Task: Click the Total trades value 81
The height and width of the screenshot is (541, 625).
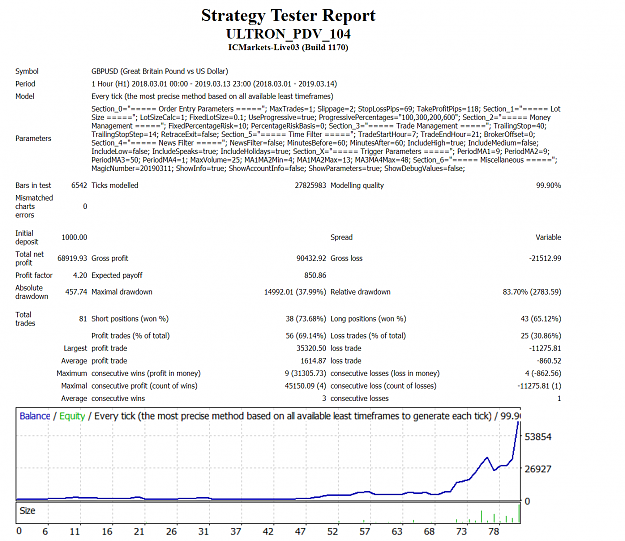Action: click(83, 319)
